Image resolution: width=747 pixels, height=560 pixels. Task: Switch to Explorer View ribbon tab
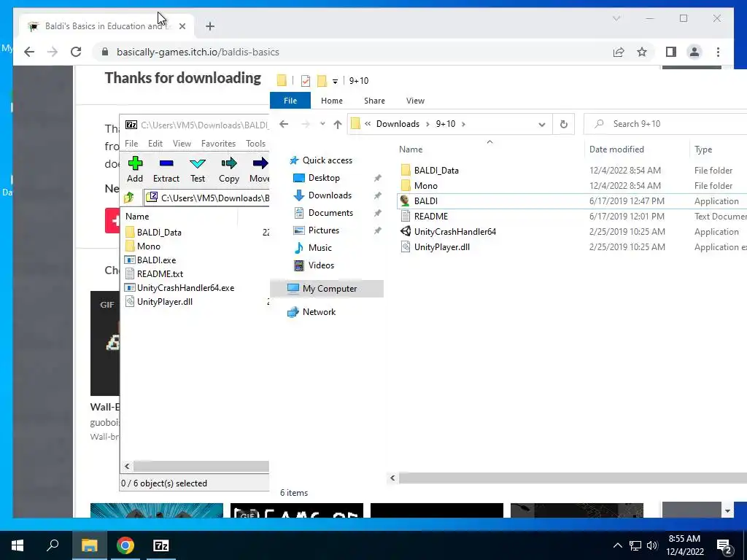[415, 101]
